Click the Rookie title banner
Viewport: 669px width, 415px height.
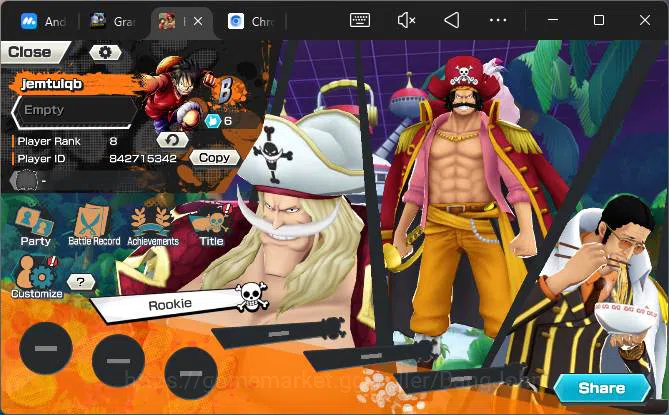tap(169, 305)
